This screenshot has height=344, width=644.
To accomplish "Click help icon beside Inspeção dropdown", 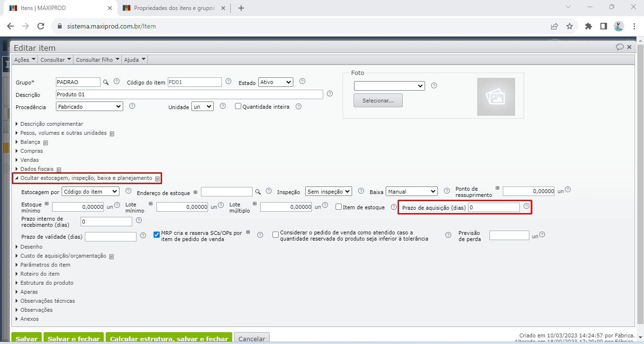I will (x=361, y=191).
